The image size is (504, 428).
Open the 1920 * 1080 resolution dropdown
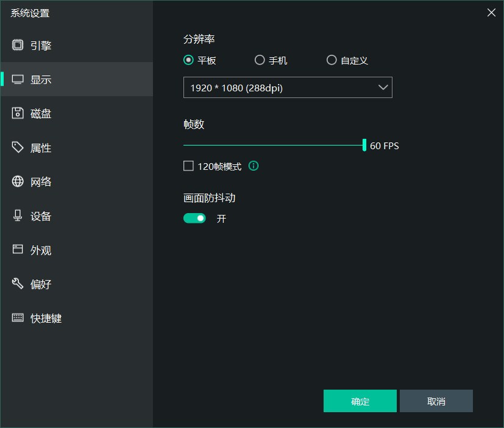[x=288, y=88]
